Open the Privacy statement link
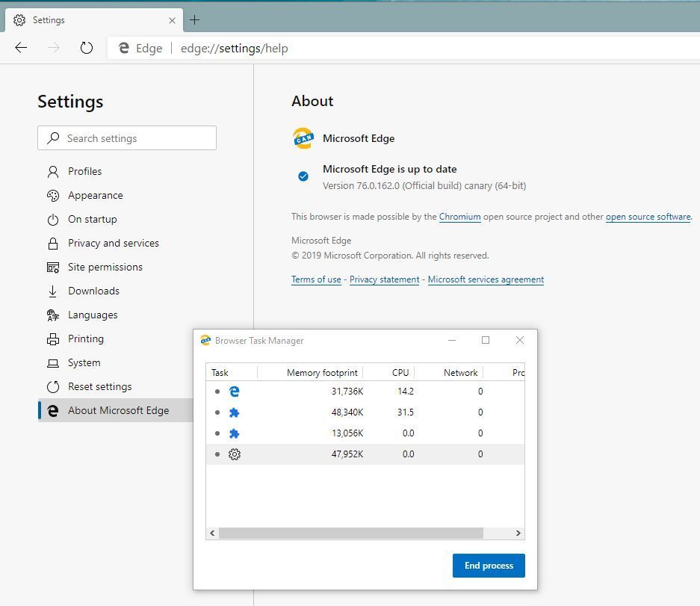 pos(385,279)
